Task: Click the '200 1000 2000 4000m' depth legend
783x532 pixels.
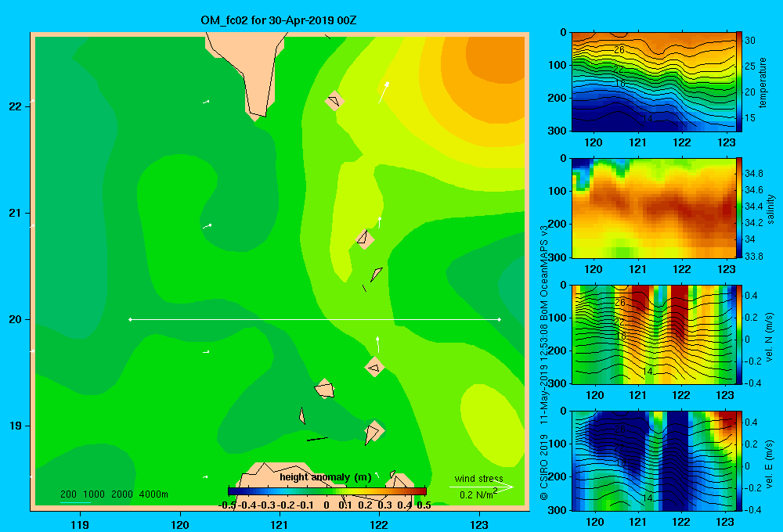Action: click(x=114, y=494)
